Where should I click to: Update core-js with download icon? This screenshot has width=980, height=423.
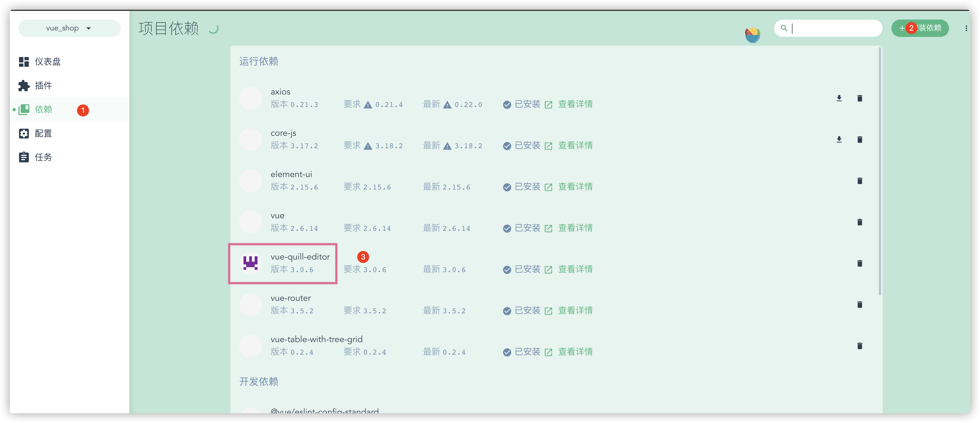839,140
